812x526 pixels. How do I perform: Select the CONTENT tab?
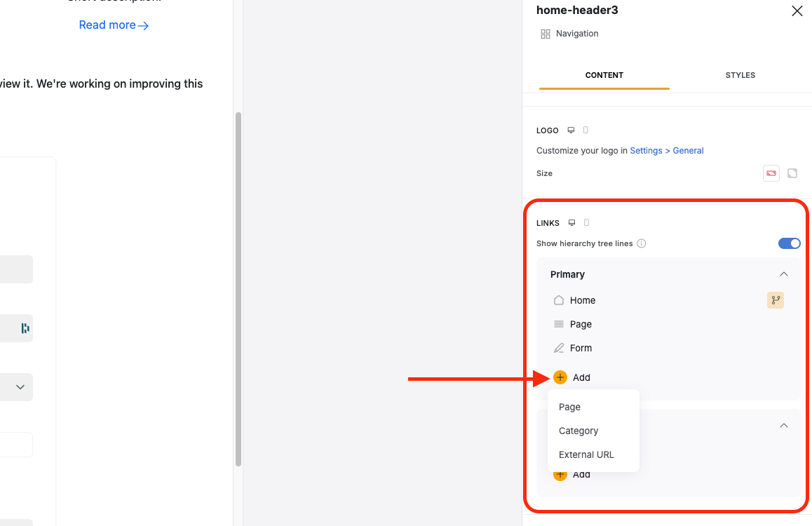604,75
